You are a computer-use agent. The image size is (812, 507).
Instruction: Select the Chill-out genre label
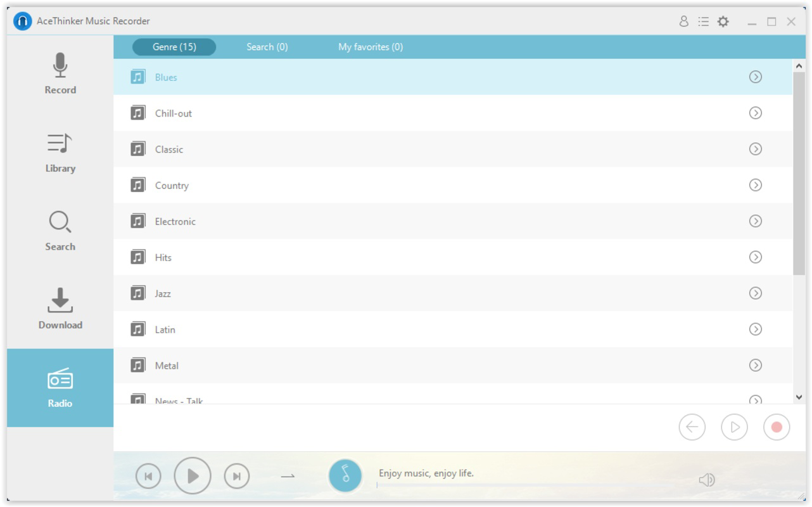174,113
